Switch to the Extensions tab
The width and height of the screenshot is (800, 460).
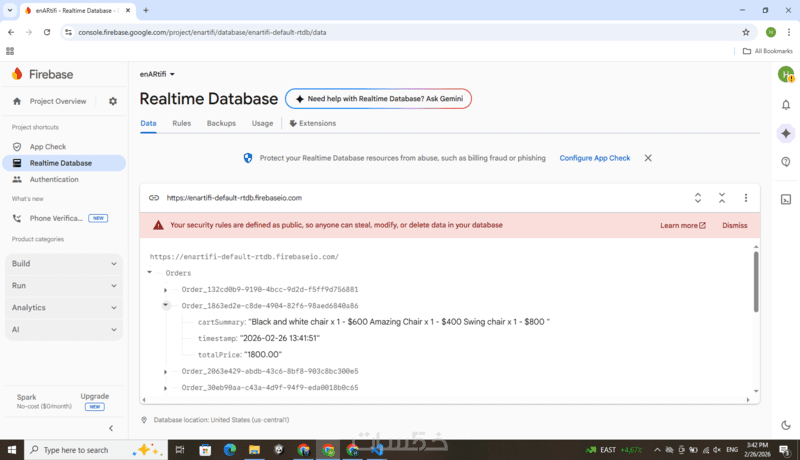(x=313, y=123)
